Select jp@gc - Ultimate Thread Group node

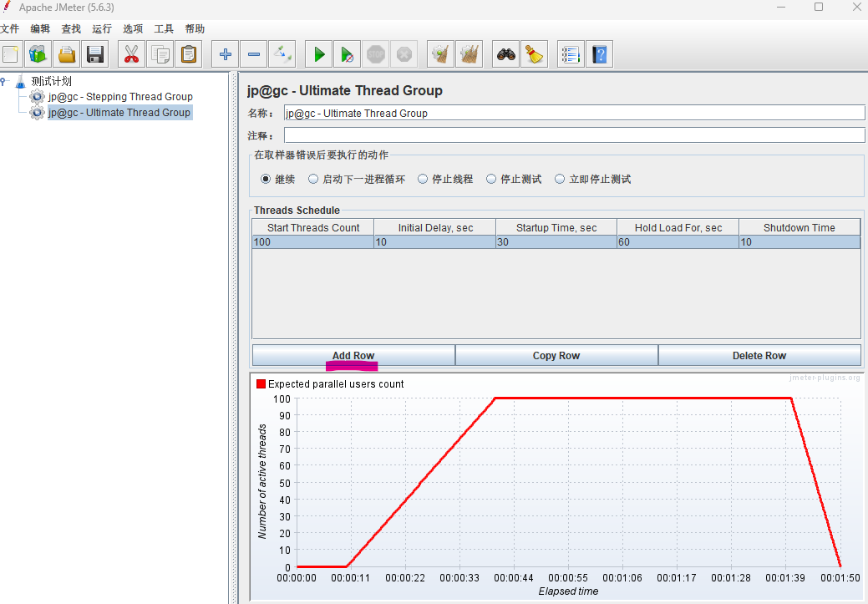coord(119,113)
